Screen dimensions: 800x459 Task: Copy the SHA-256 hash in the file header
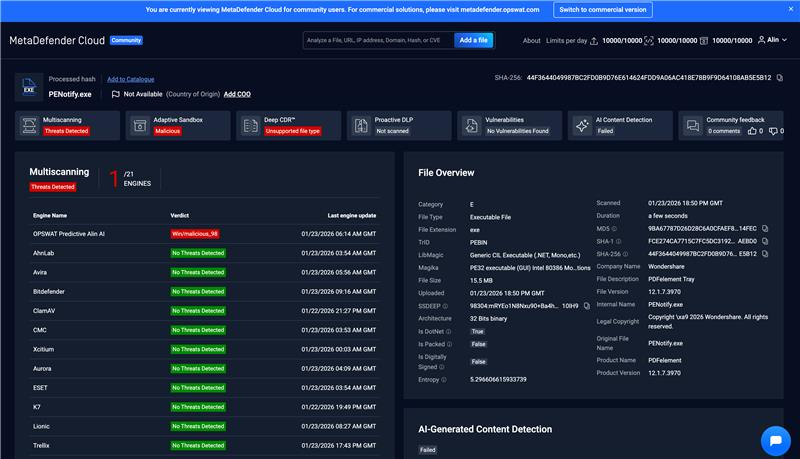pyautogui.click(x=779, y=77)
